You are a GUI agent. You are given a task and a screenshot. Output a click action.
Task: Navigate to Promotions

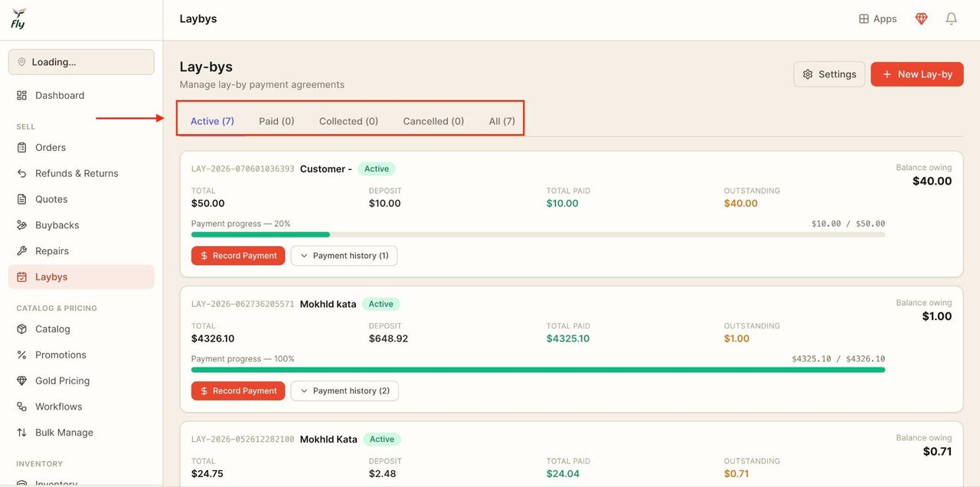pos(81,355)
